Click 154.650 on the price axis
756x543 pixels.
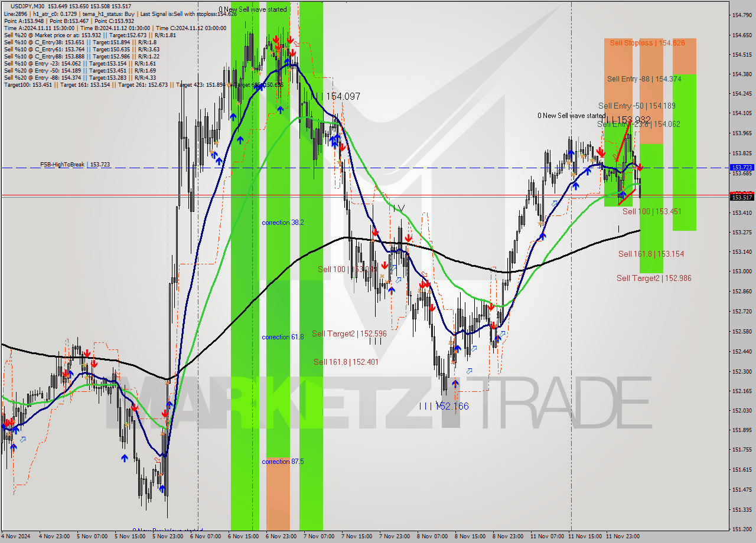(x=742, y=35)
